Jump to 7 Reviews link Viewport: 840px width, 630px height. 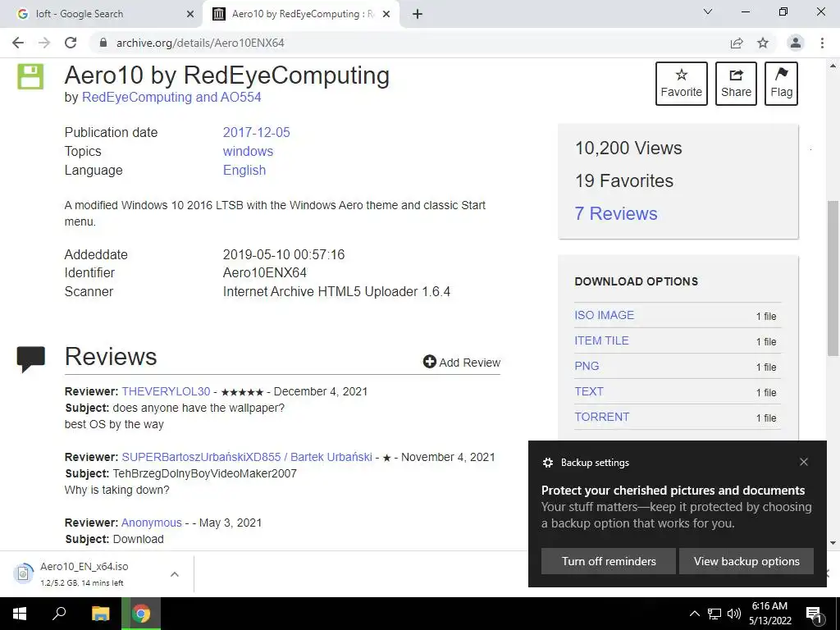[615, 213]
